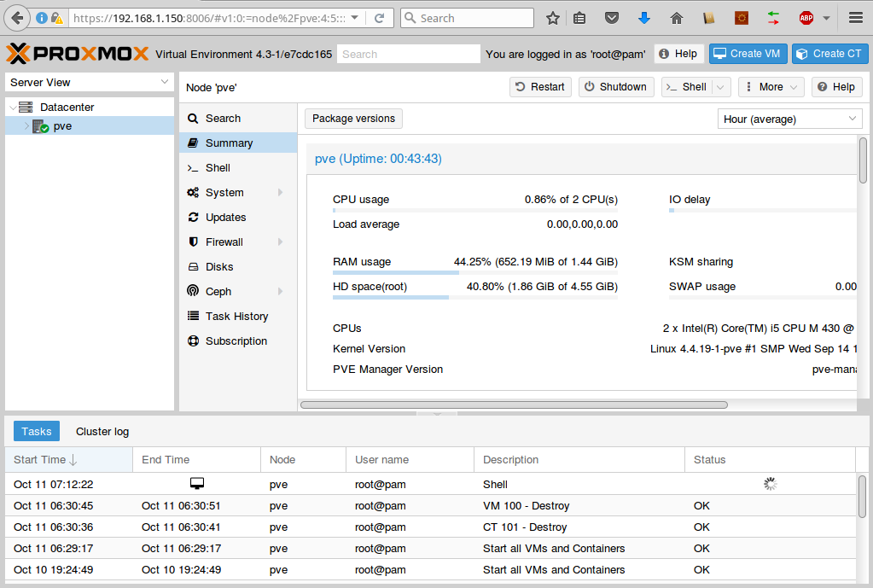873x588 pixels.
Task: Sort tasks by Start Time column
Action: pyautogui.click(x=68, y=460)
